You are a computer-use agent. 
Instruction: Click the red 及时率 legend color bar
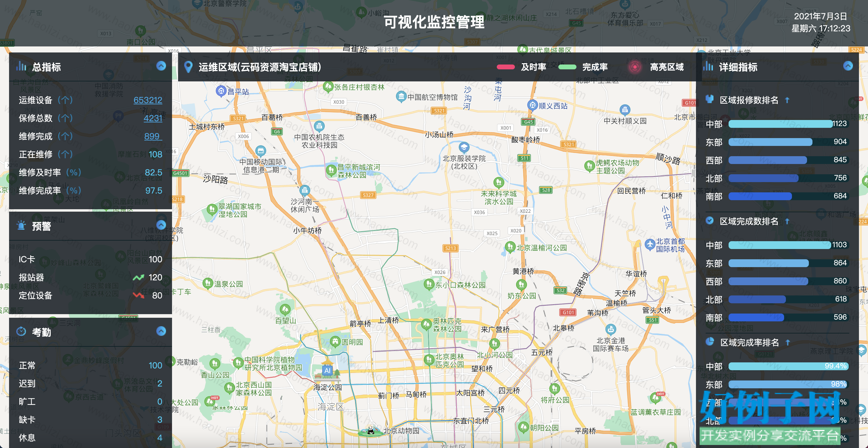tap(506, 67)
